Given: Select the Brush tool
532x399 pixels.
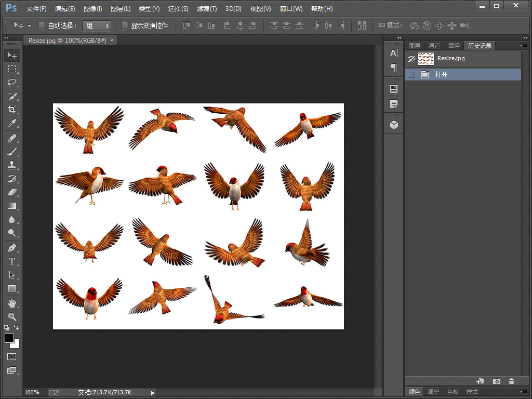Looking at the screenshot, I should coord(12,152).
